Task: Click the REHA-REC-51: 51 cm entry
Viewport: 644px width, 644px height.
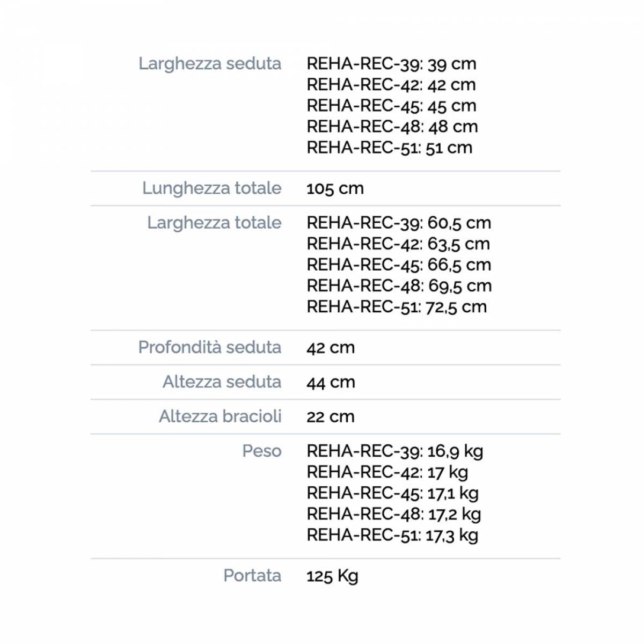Action: [x=389, y=148]
